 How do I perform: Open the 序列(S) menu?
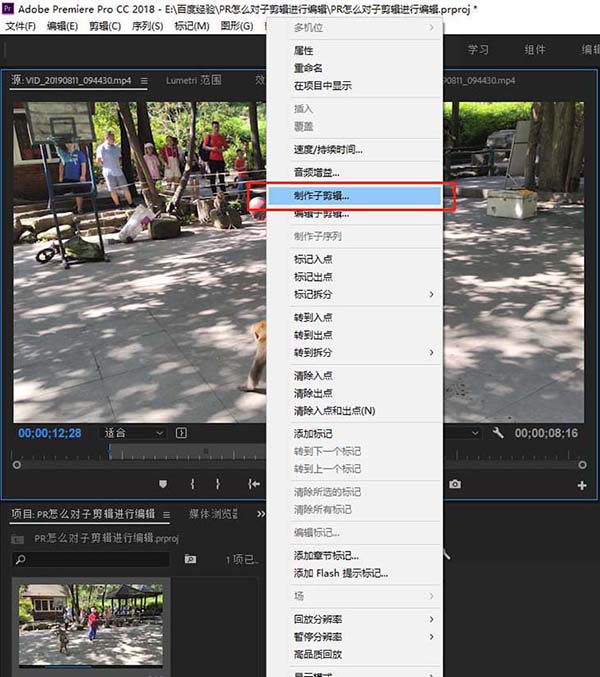pos(148,26)
